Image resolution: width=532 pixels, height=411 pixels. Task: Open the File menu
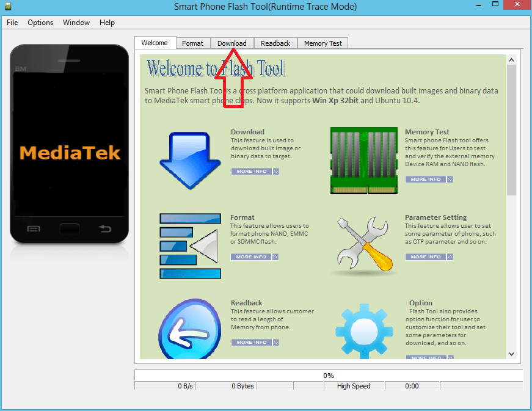pyautogui.click(x=12, y=23)
